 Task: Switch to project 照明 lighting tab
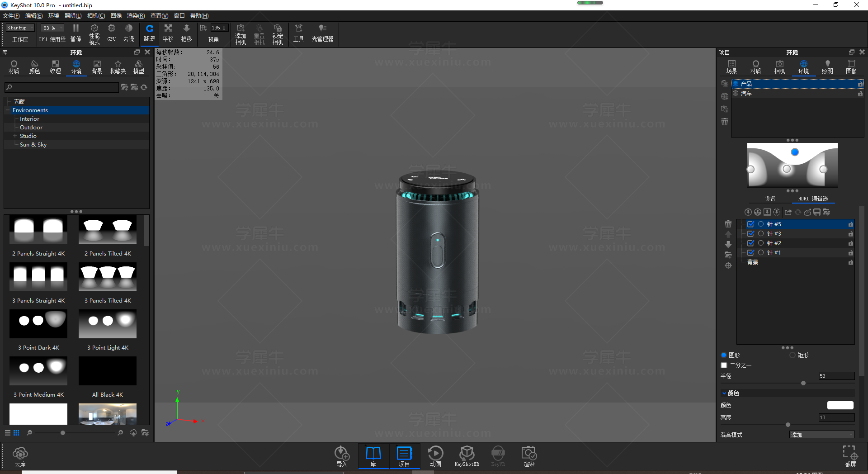[827, 67]
